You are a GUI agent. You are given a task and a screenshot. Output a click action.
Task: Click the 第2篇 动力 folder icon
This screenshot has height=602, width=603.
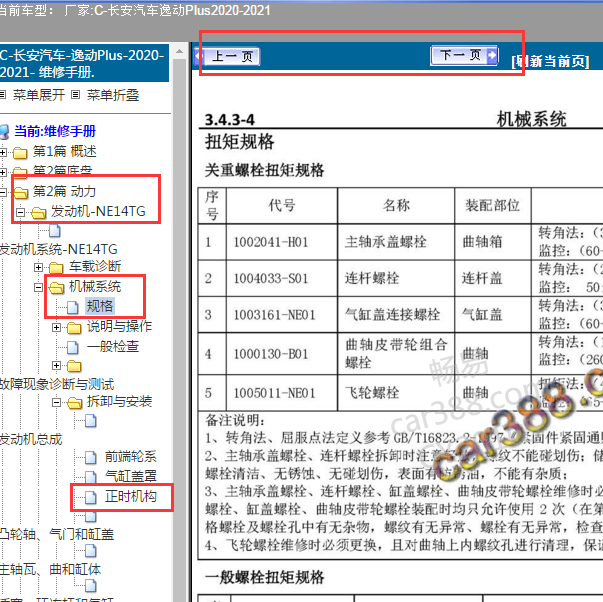point(21,192)
